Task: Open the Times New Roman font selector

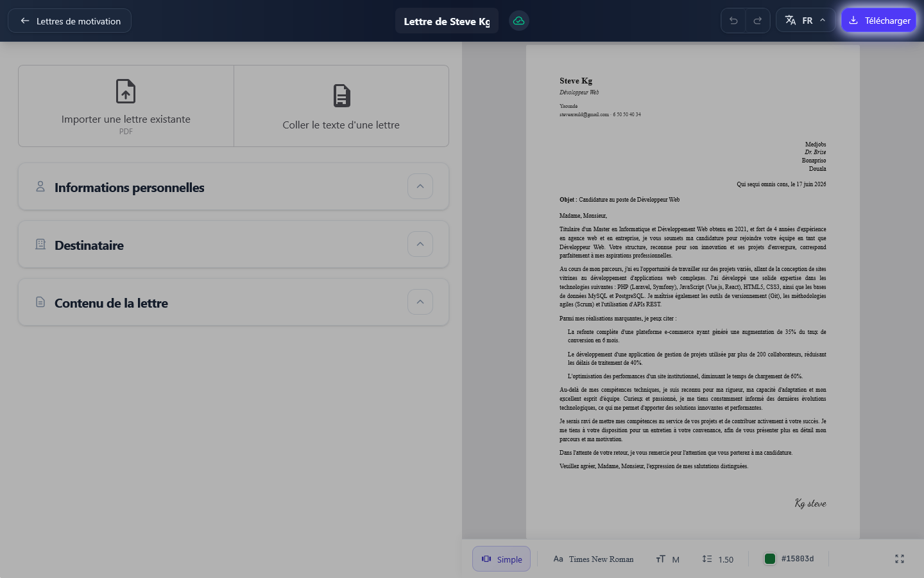Action: [594, 559]
